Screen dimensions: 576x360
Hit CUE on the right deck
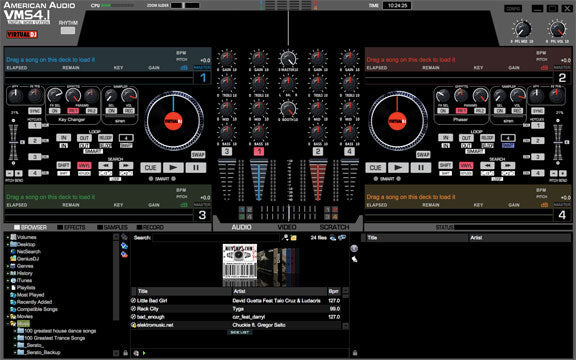375,168
